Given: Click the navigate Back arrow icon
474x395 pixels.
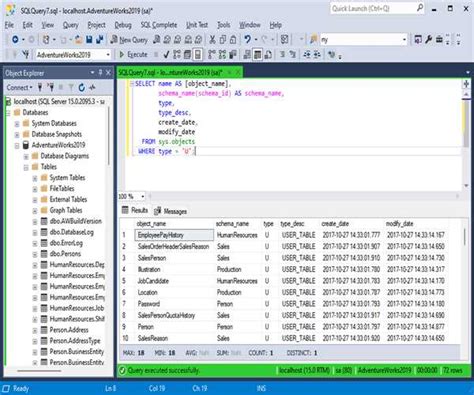Looking at the screenshot, I should [15, 40].
